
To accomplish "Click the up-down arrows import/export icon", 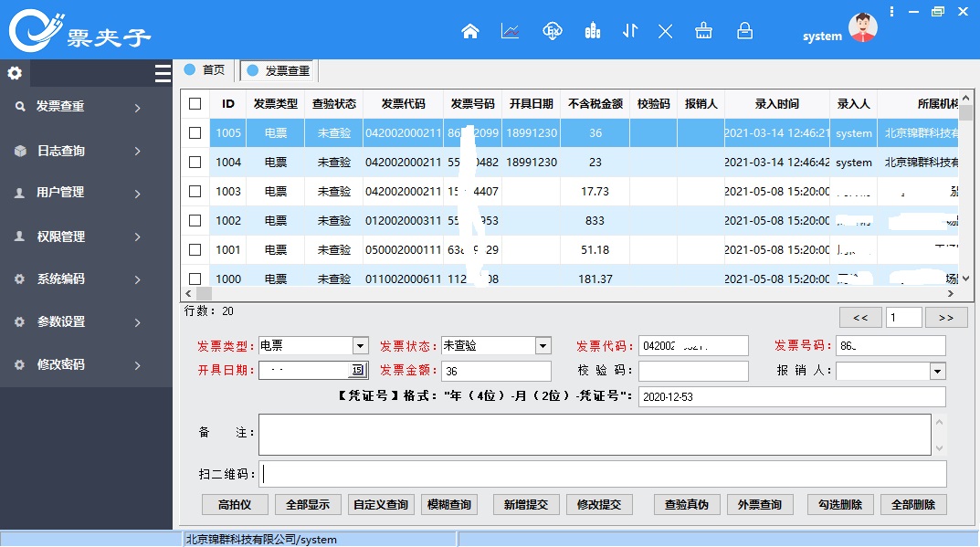I will coord(630,31).
